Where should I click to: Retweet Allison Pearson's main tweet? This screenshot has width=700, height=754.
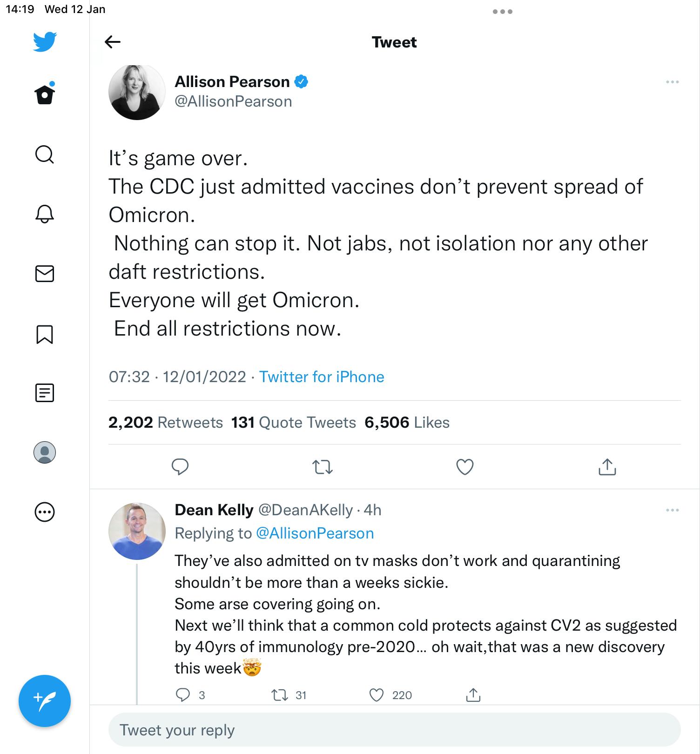[322, 467]
